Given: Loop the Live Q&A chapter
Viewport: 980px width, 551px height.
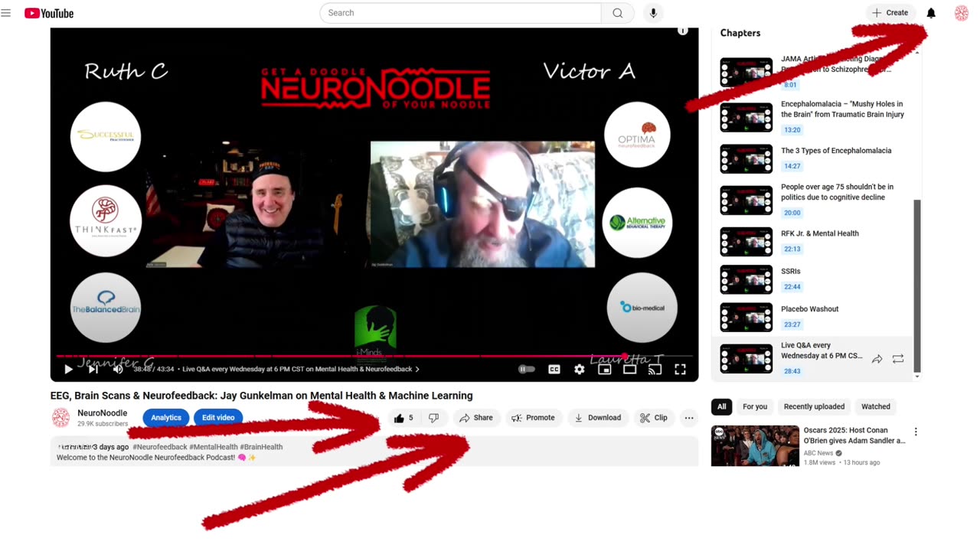Looking at the screenshot, I should click(x=898, y=359).
